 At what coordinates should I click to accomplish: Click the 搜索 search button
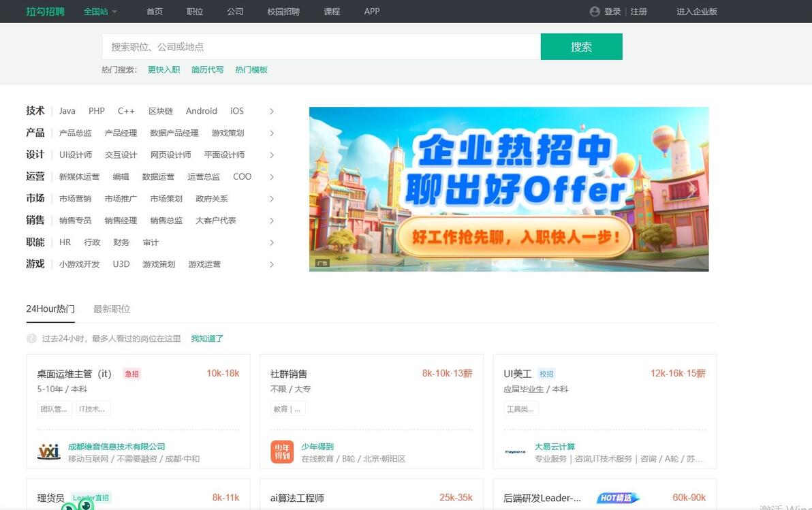pyautogui.click(x=582, y=46)
